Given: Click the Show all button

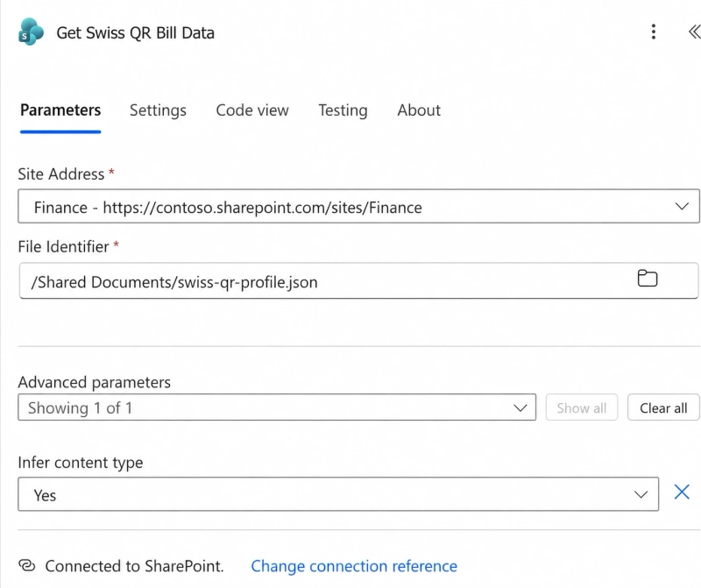Looking at the screenshot, I should (582, 407).
